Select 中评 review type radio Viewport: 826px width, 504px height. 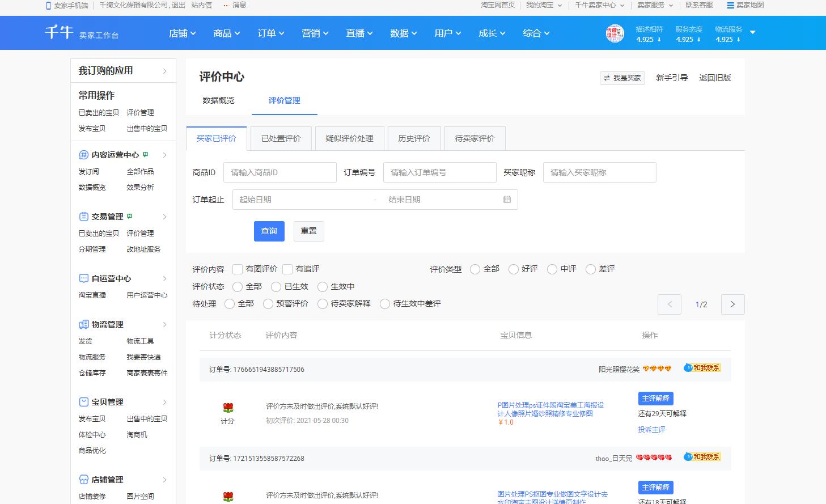552,269
